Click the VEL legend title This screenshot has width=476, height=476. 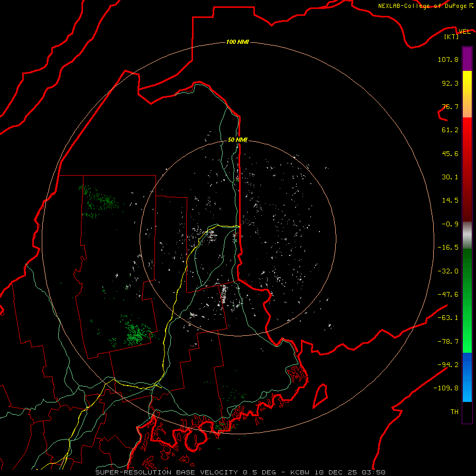click(464, 32)
